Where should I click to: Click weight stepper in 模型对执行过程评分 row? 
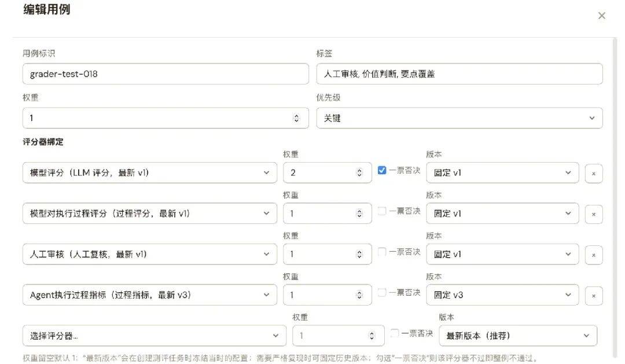click(x=359, y=214)
